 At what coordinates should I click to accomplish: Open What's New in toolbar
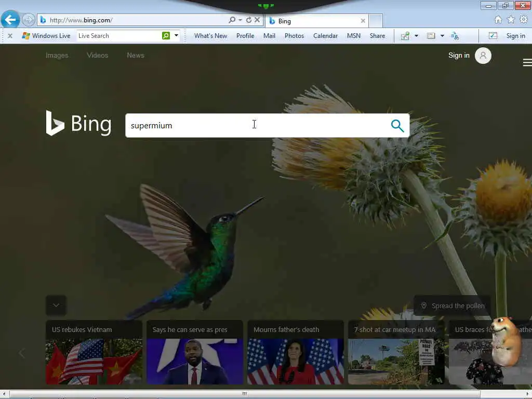point(210,36)
